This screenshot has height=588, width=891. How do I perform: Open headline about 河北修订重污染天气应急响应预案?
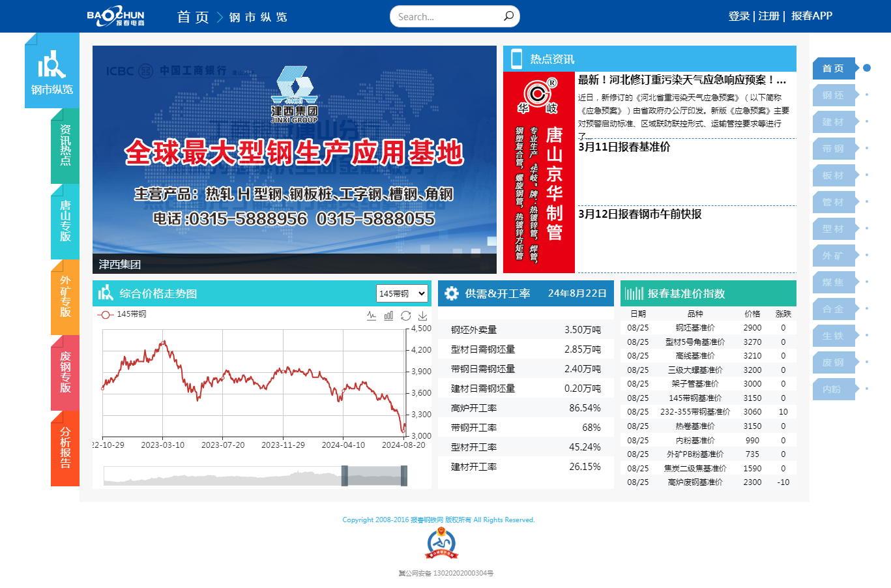tap(682, 80)
